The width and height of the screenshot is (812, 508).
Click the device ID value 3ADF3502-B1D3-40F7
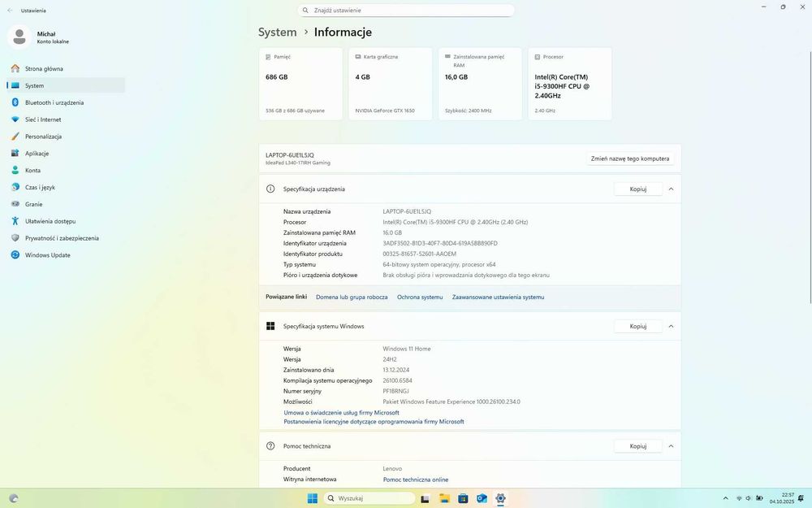coord(440,244)
